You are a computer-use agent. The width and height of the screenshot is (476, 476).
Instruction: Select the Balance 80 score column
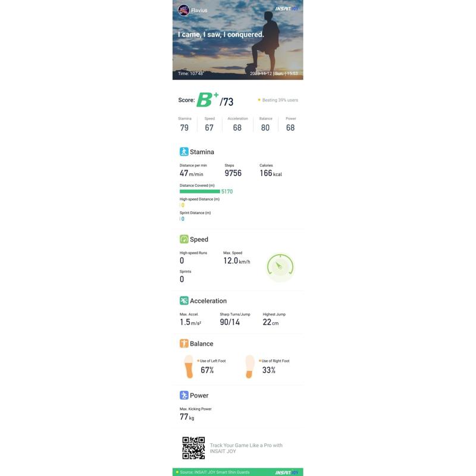pos(265,124)
